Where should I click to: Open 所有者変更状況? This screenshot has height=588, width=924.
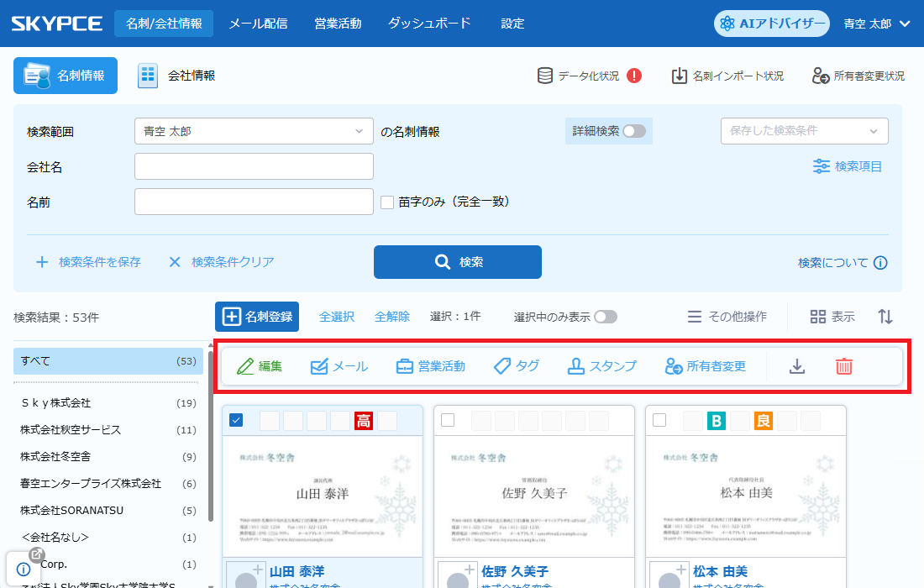pyautogui.click(x=858, y=76)
